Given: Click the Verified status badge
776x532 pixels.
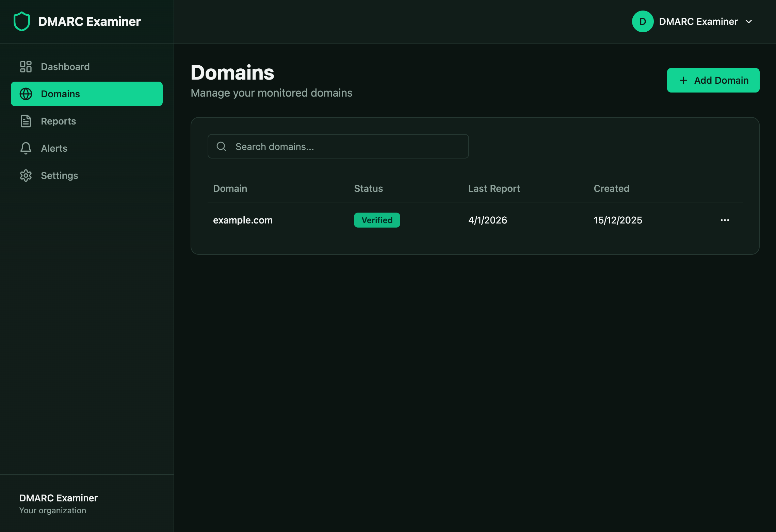Looking at the screenshot, I should click(x=377, y=220).
